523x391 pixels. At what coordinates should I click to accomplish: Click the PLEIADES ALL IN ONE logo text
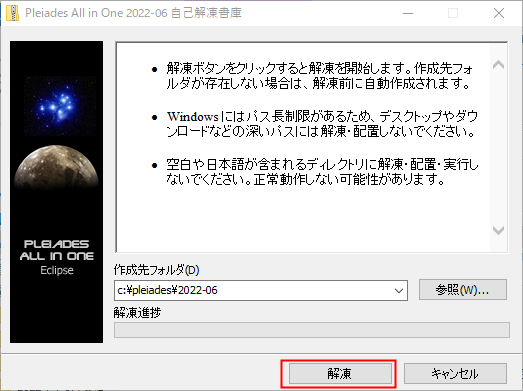click(57, 250)
